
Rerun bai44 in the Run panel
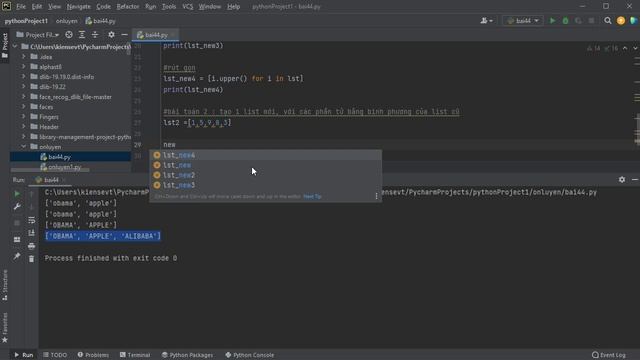17,194
